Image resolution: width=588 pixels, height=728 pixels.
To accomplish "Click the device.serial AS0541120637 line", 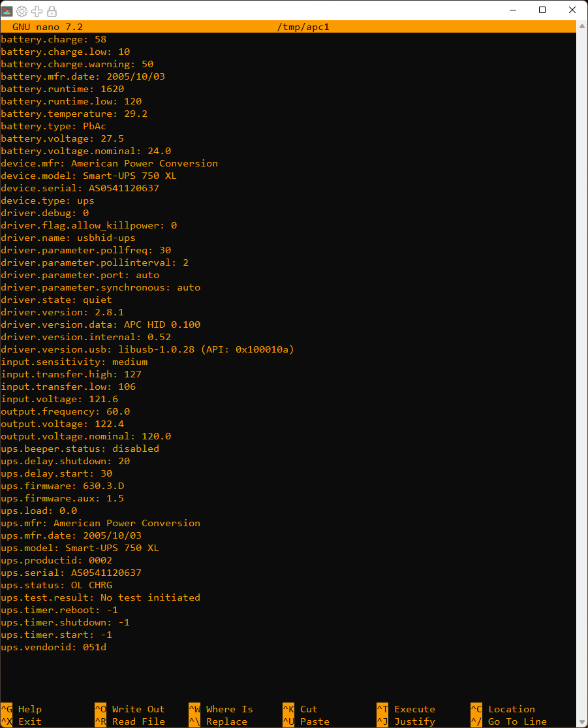I will 80,188.
